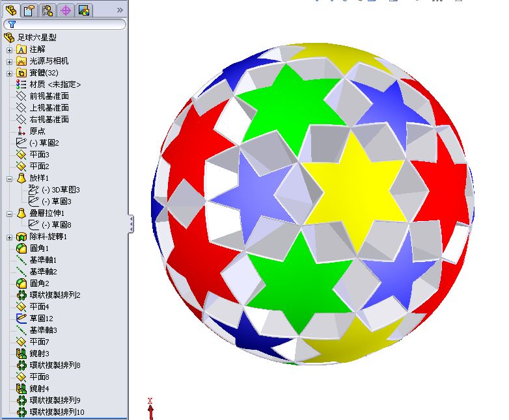Select the 實體(32) bodies folder icon
The height and width of the screenshot is (420, 509).
click(21, 73)
